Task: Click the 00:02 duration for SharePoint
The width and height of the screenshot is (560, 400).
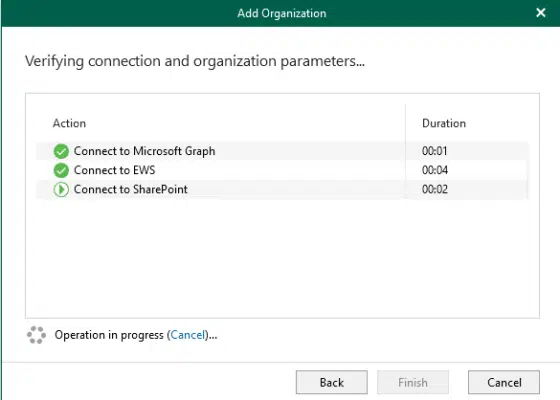Action: (435, 189)
